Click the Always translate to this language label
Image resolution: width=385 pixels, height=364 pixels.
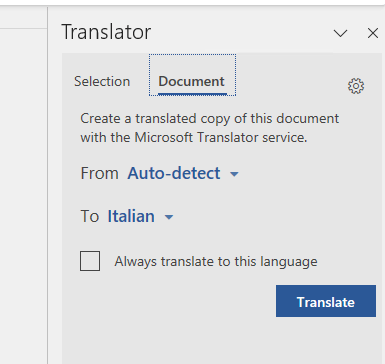pos(216,262)
